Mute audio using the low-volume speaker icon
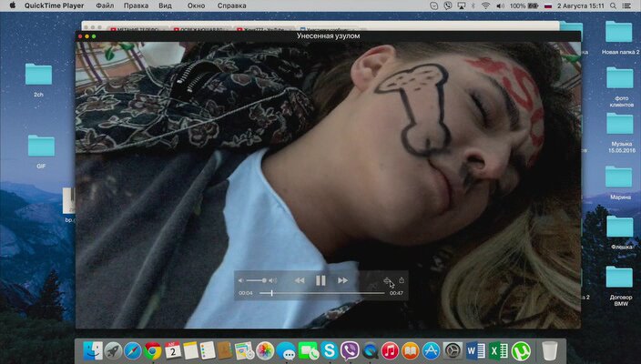Image resolution: width=641 pixels, height=364 pixels. (242, 280)
